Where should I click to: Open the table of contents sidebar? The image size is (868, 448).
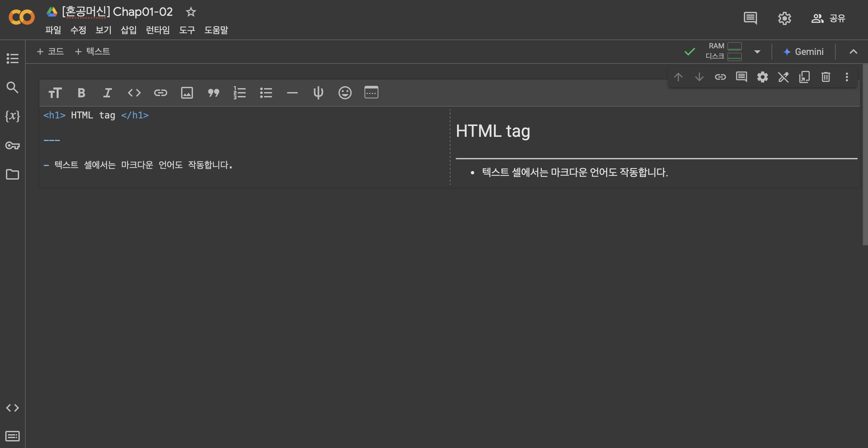tap(13, 58)
